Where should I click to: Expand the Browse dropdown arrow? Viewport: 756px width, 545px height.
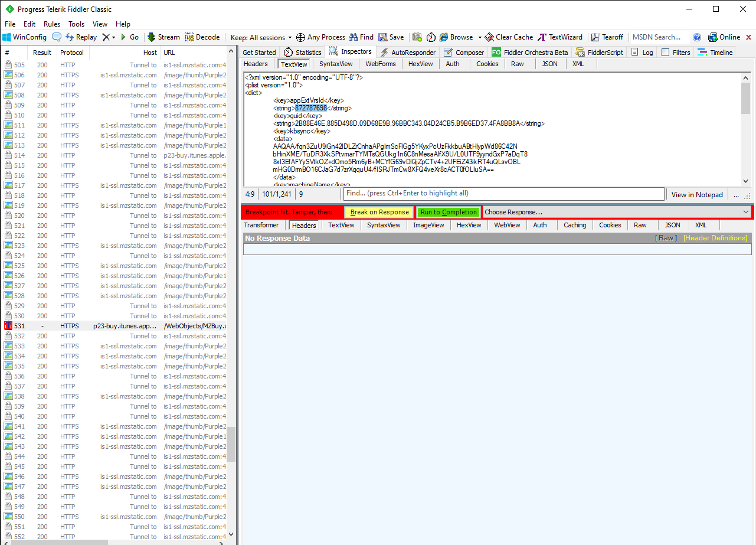pyautogui.click(x=480, y=37)
